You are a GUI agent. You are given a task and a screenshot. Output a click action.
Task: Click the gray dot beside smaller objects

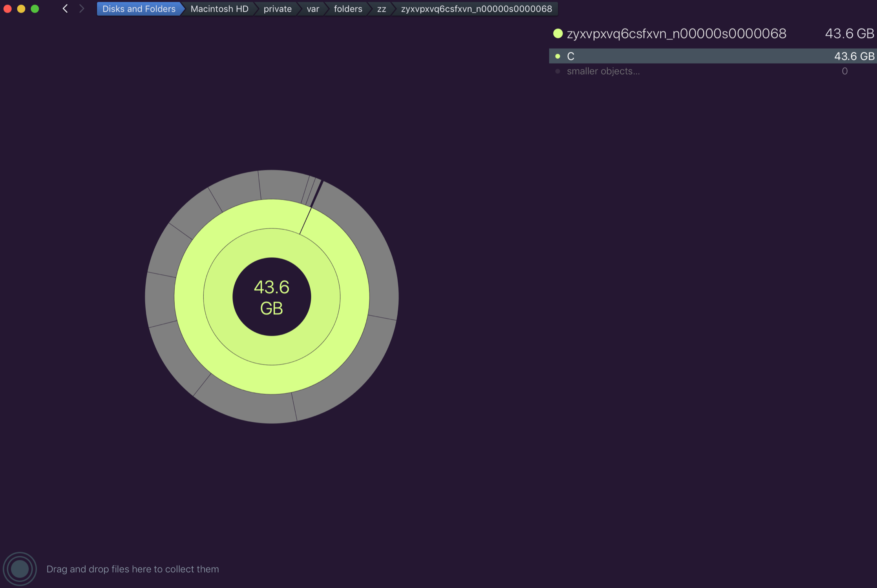(557, 71)
